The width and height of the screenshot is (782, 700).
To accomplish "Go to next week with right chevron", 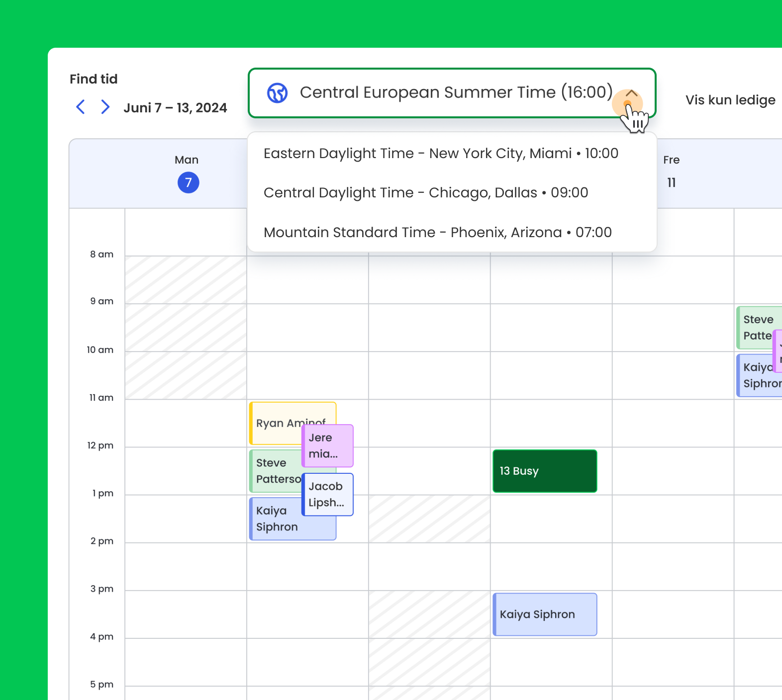I will point(105,107).
